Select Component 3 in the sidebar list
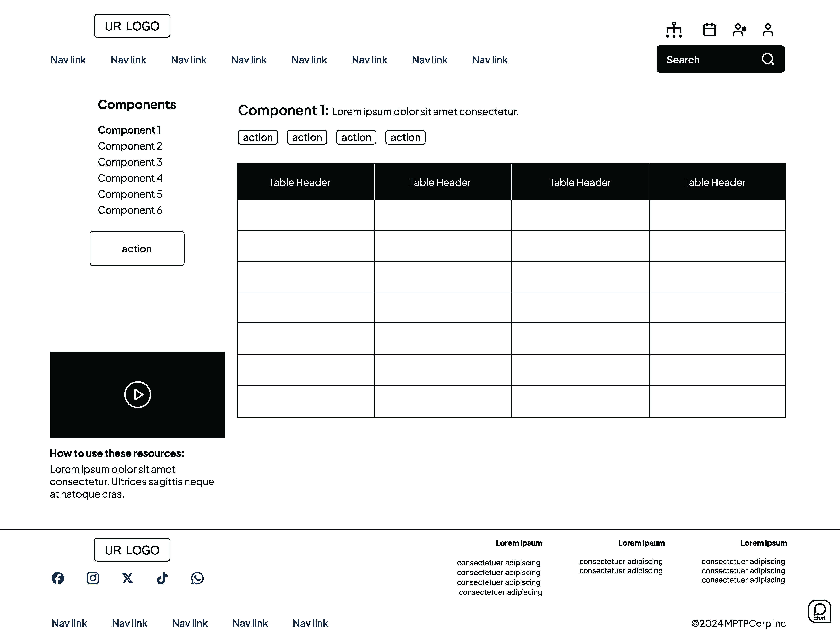Viewport: 840px width, 630px height. (x=130, y=162)
